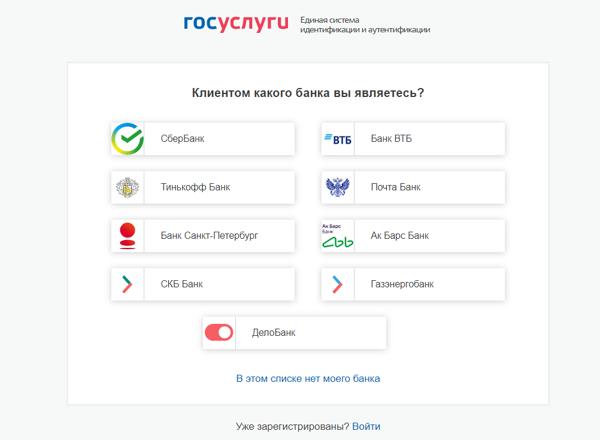The height and width of the screenshot is (440, 600).
Task: Click the Gazenergobank chevron icon
Action: coord(337,284)
